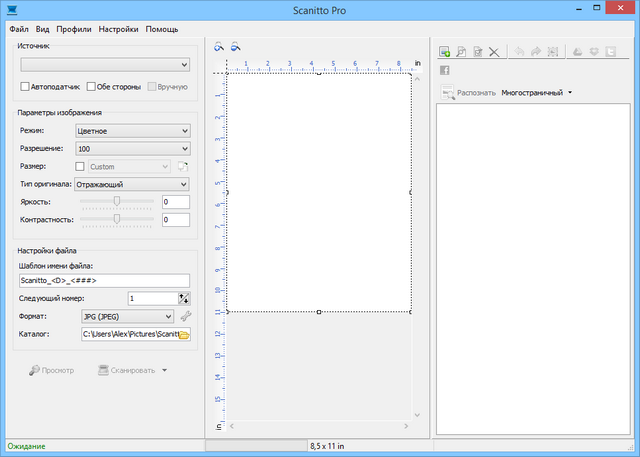Click the Шаблон имени файла input field
Screen dimensions: 640x457
pyautogui.click(x=103, y=281)
